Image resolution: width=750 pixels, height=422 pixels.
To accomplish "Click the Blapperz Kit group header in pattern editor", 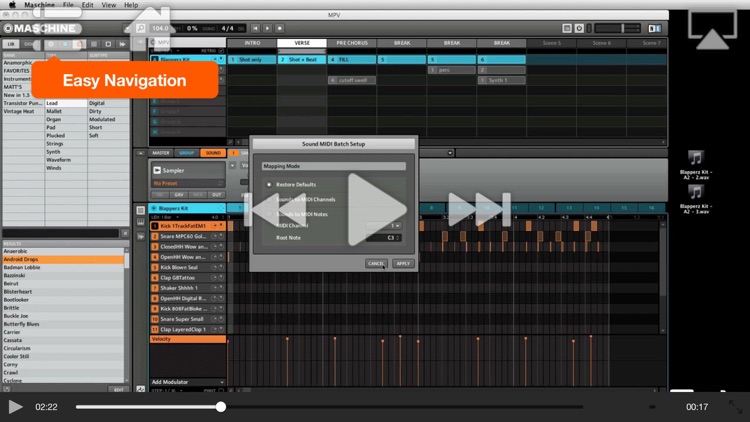I will click(187, 208).
